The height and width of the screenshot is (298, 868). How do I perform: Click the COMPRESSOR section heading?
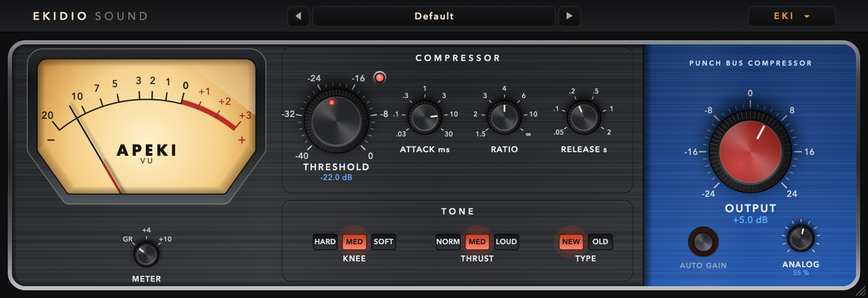tap(458, 58)
